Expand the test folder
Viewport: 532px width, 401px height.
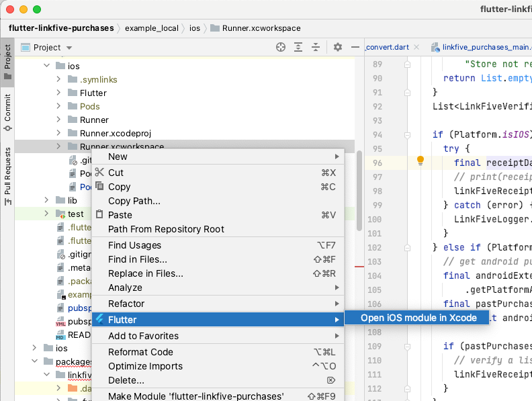47,214
